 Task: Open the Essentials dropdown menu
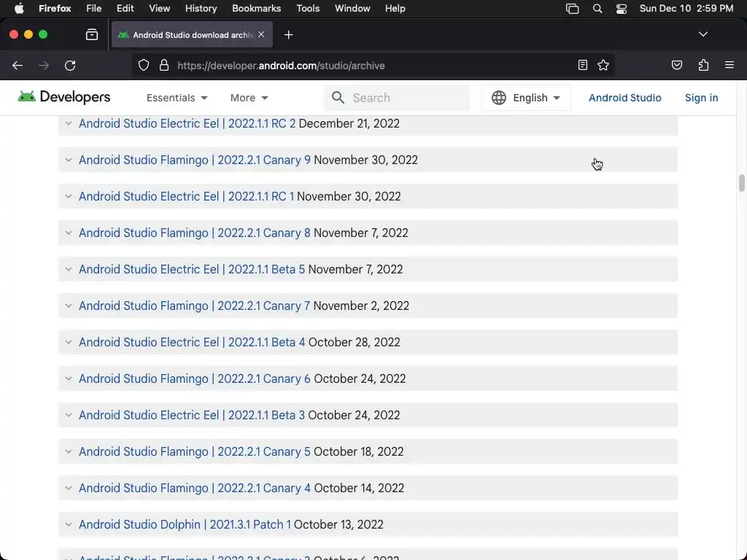177,98
